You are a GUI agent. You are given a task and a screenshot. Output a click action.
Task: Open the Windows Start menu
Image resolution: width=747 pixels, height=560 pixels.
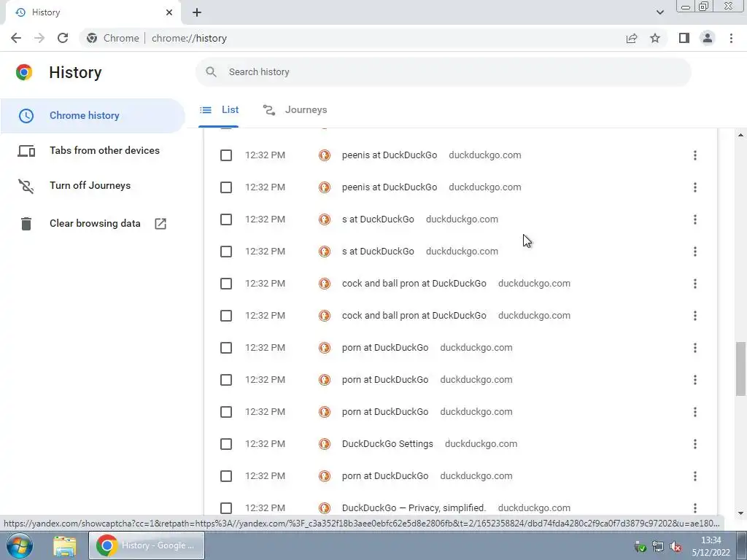[x=20, y=545]
